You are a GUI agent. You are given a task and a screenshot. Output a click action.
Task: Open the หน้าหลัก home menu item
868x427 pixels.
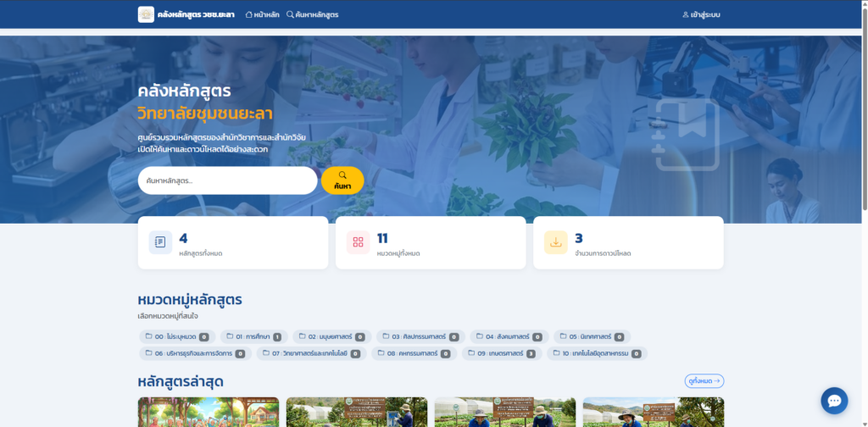262,14
